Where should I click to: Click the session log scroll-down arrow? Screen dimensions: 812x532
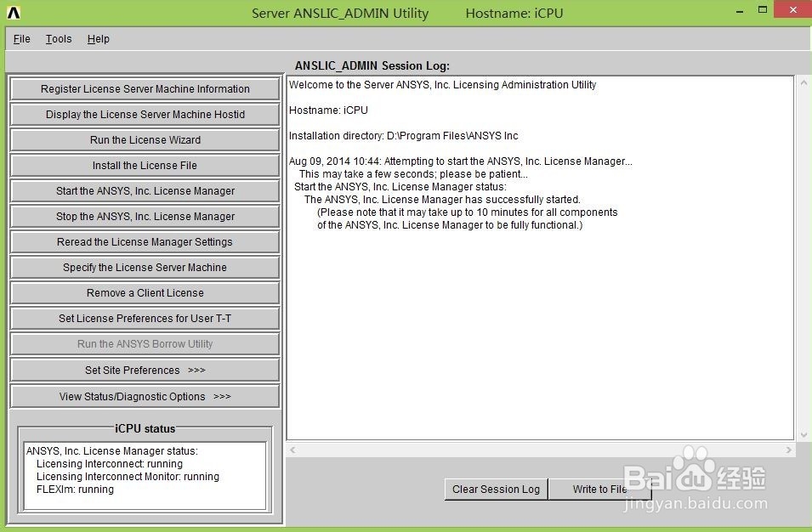click(802, 433)
